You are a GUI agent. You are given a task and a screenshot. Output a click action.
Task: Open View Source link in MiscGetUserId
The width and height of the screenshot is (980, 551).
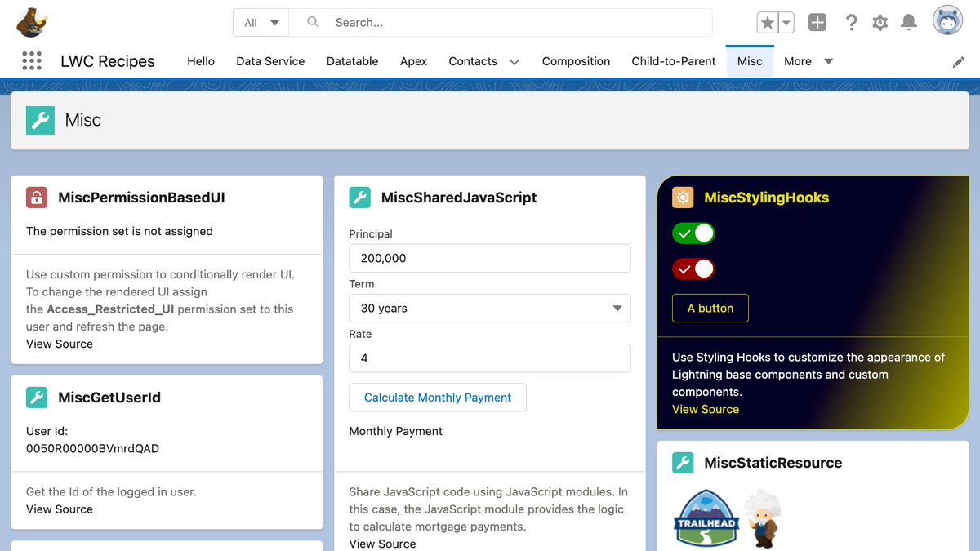point(60,509)
